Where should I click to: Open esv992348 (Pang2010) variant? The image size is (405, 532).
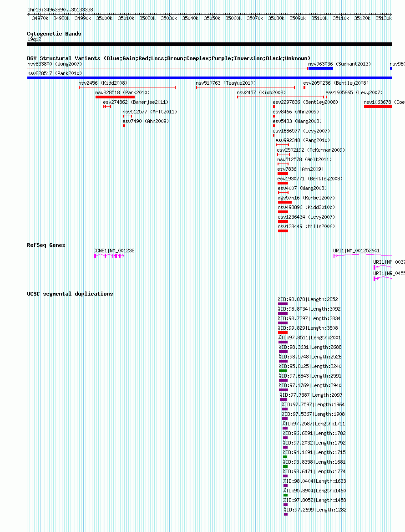(303, 140)
